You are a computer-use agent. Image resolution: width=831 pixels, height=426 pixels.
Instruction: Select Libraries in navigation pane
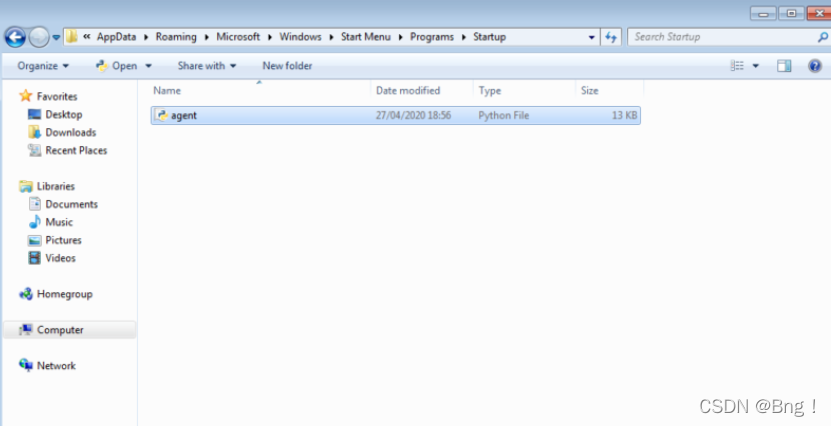coord(56,187)
